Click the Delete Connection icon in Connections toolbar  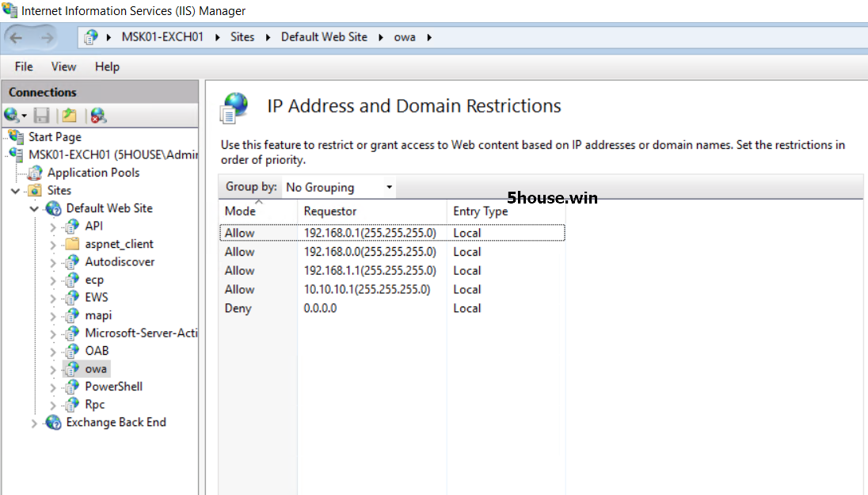(x=97, y=116)
